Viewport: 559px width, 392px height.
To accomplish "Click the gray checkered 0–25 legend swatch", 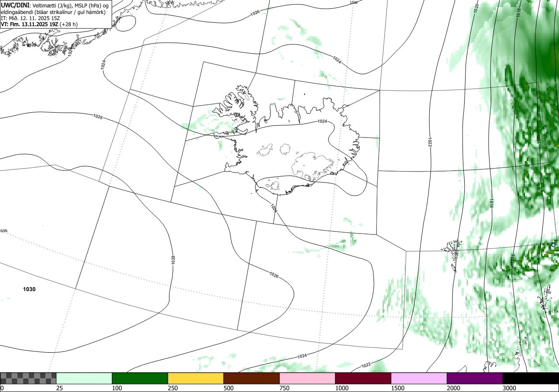I will (x=28, y=378).
